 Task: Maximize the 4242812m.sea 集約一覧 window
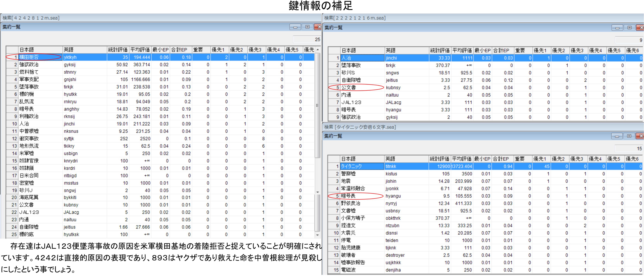pos(307,27)
